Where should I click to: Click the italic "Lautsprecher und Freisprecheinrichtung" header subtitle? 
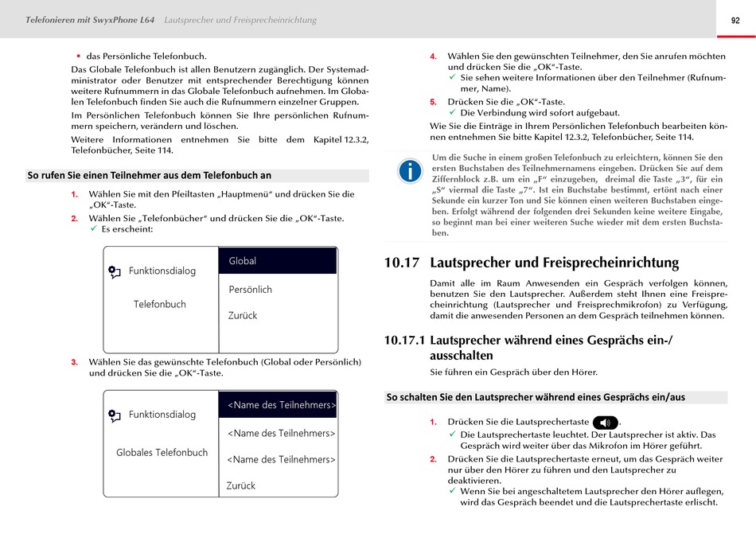click(x=240, y=20)
